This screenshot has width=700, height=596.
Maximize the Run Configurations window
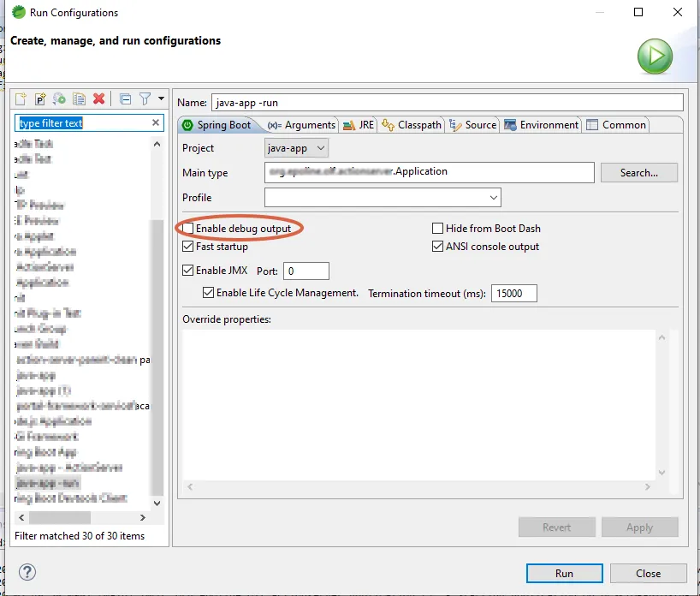638,12
